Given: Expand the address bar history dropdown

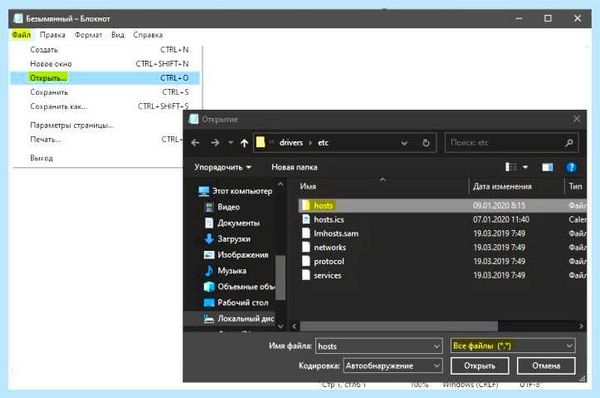Looking at the screenshot, I should pyautogui.click(x=404, y=143).
